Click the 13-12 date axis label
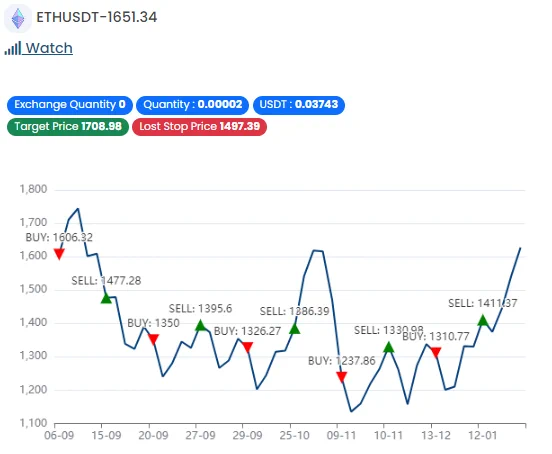552x454 pixels. [436, 435]
